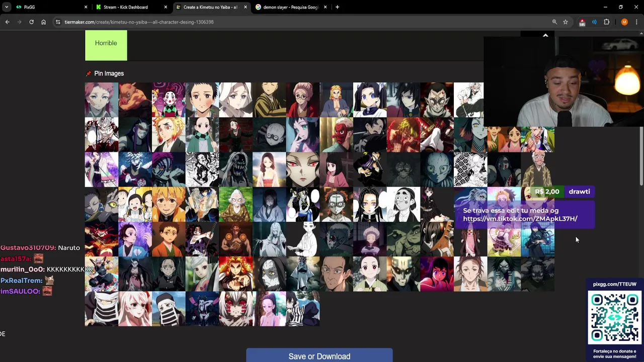Click the red pushpin icon
The image size is (644, 362).
(x=89, y=73)
